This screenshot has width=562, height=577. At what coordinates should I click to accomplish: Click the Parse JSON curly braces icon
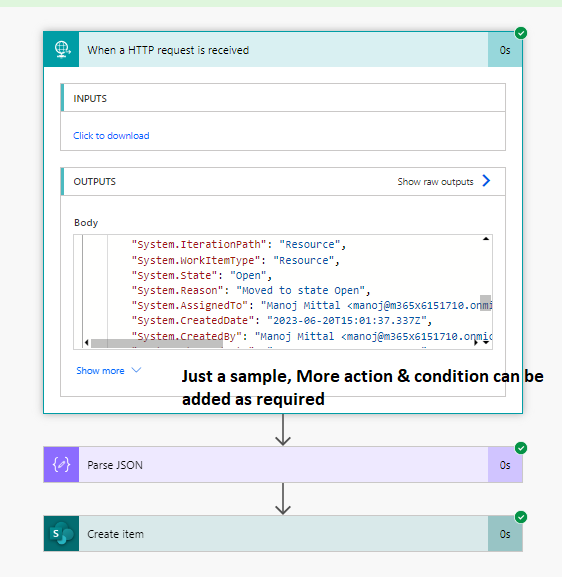(x=61, y=465)
